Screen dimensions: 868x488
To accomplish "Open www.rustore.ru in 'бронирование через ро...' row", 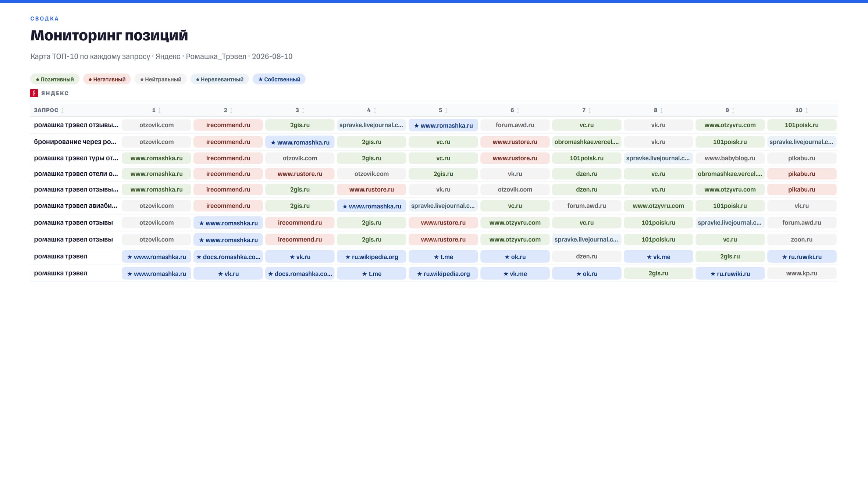I will 515,142.
